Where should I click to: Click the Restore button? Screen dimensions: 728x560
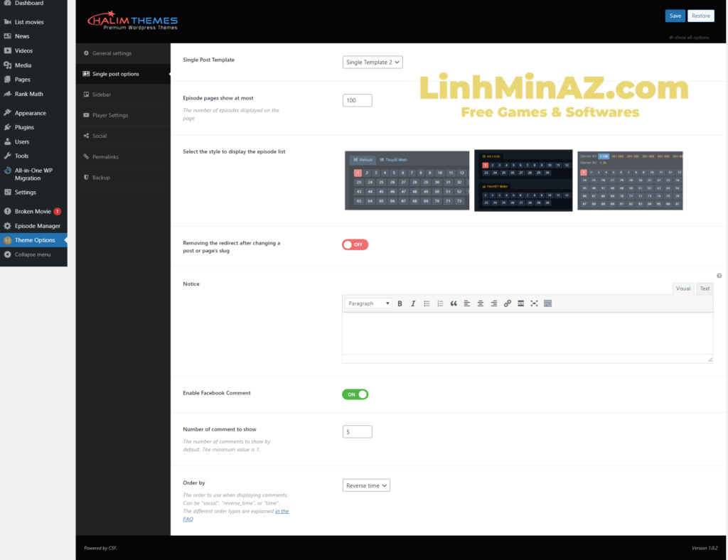coord(700,16)
